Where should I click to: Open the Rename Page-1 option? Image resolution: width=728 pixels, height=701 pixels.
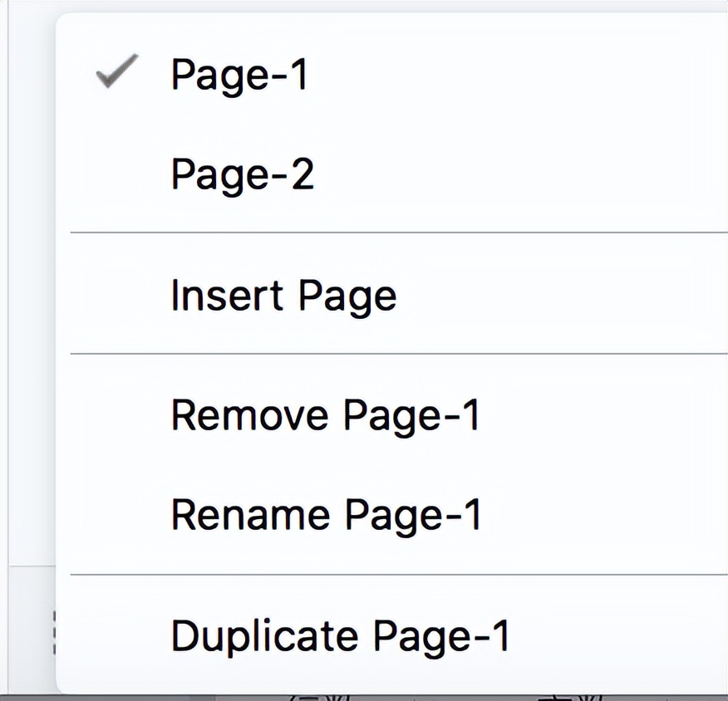click(x=326, y=515)
